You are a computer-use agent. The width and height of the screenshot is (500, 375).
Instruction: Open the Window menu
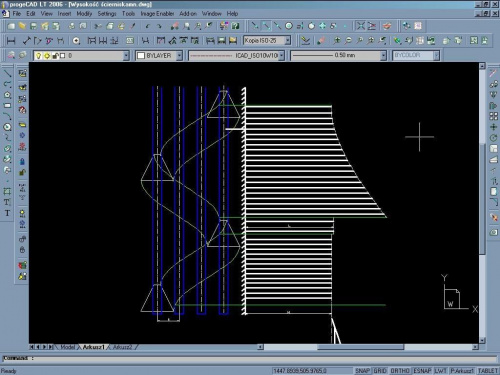212,14
